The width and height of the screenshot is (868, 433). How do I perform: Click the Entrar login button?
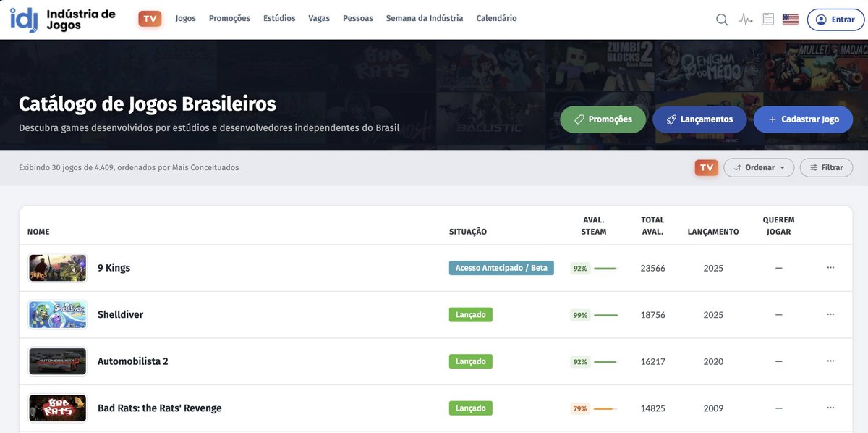point(835,20)
